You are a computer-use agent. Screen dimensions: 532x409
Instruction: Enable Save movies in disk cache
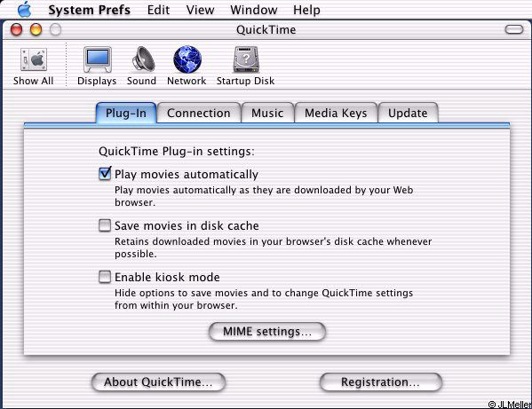click(x=105, y=225)
